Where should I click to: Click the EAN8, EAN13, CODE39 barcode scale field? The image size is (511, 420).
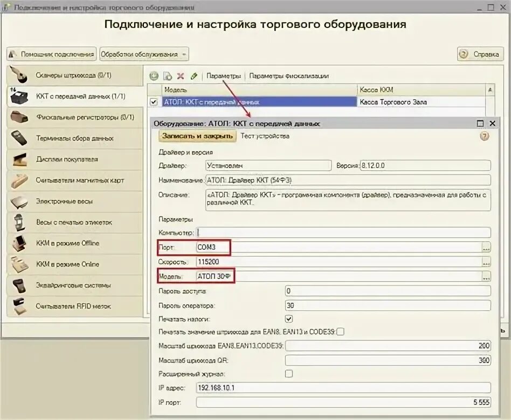click(x=388, y=346)
